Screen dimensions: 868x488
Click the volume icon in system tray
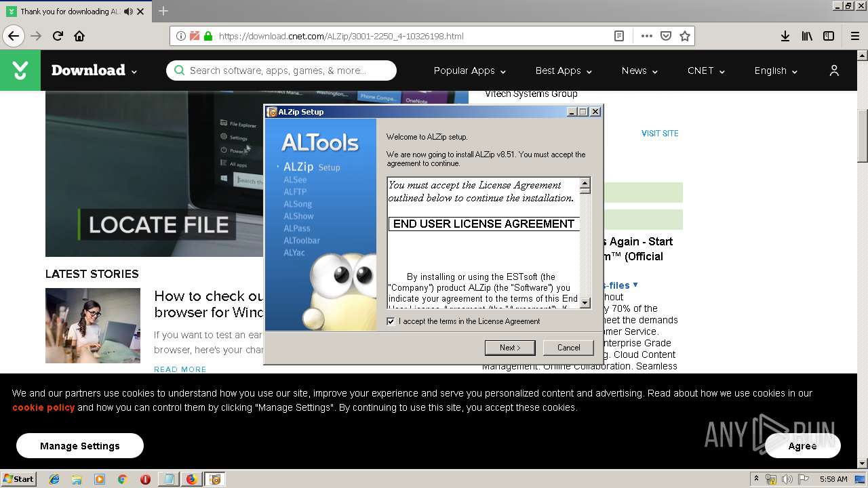coord(787,479)
